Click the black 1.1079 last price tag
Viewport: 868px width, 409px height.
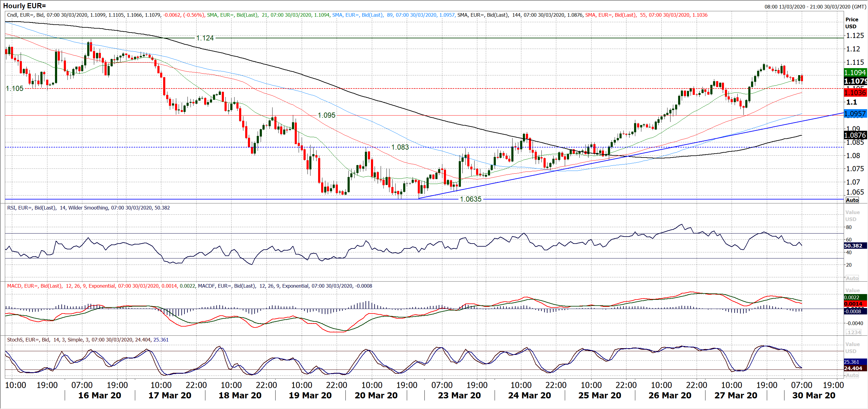coord(855,81)
